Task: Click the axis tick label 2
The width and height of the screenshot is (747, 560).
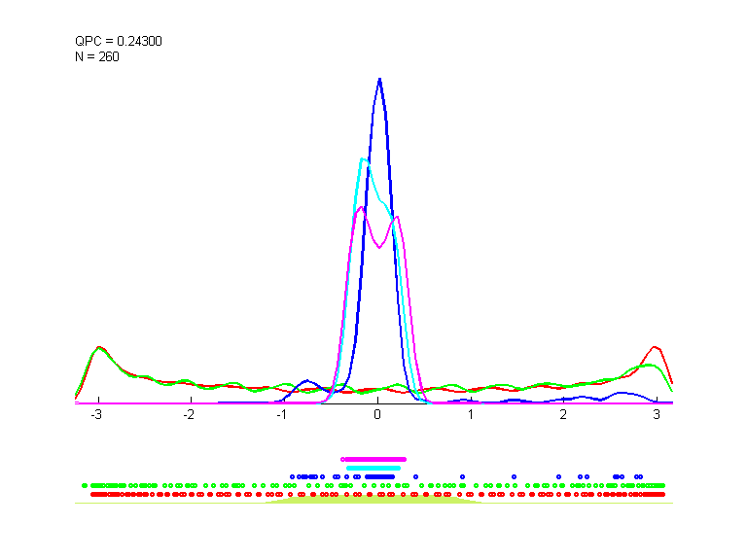Action: [563, 414]
